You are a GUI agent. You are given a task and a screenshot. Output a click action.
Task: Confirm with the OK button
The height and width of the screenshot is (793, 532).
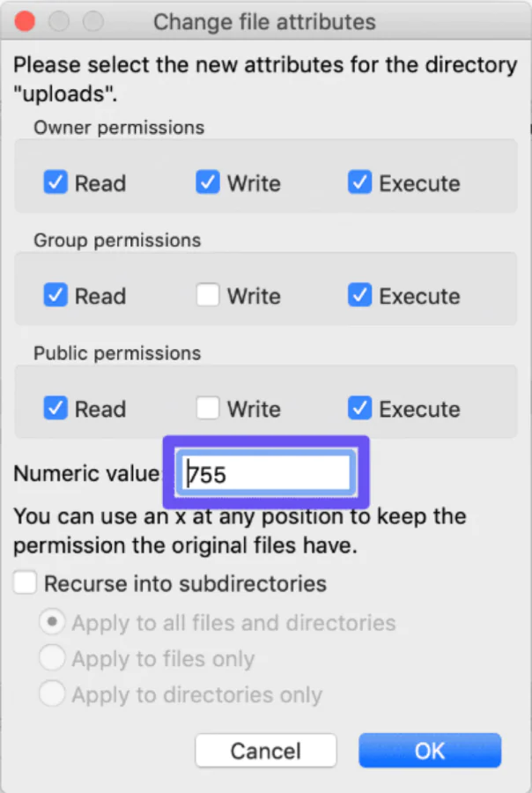tap(430, 751)
